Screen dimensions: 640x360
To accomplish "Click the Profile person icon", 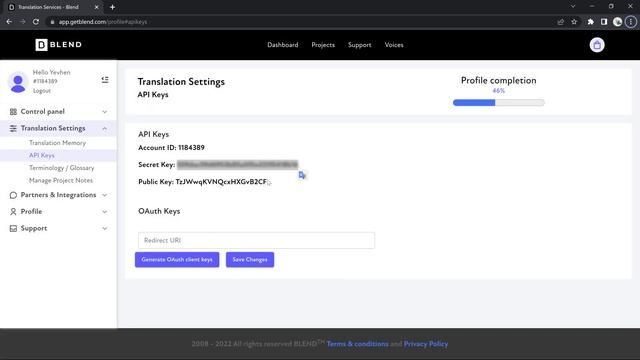I will coord(13,211).
